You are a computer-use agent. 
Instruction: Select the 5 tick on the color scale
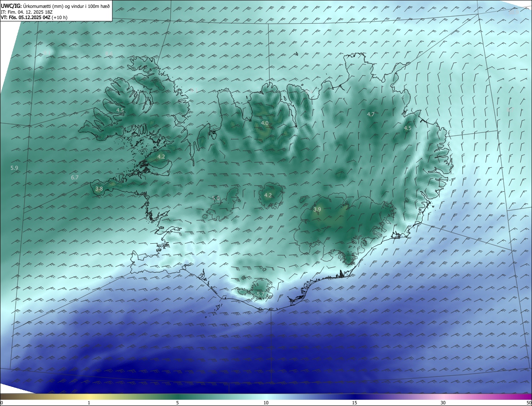[x=177, y=403]
